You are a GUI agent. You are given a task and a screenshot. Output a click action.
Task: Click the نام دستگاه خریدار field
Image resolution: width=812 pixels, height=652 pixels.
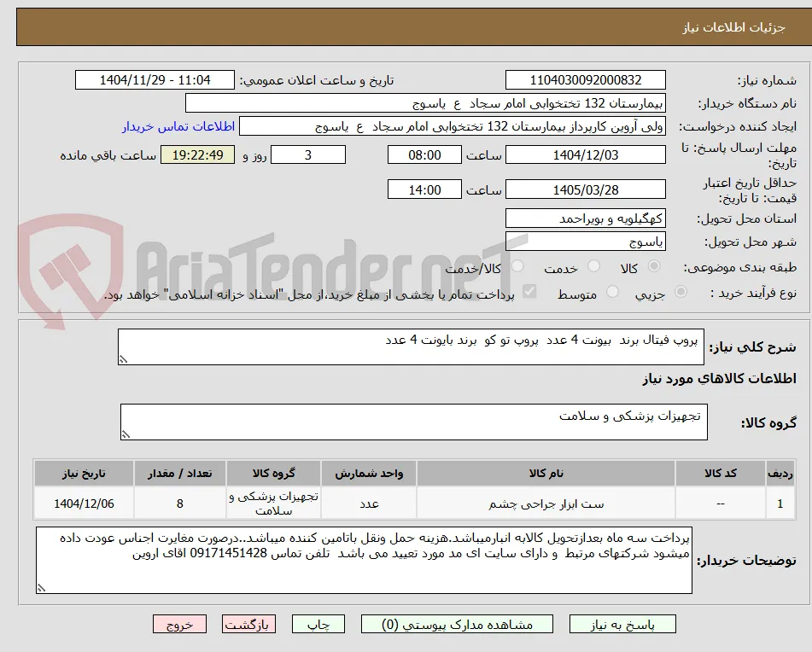pyautogui.click(x=425, y=103)
